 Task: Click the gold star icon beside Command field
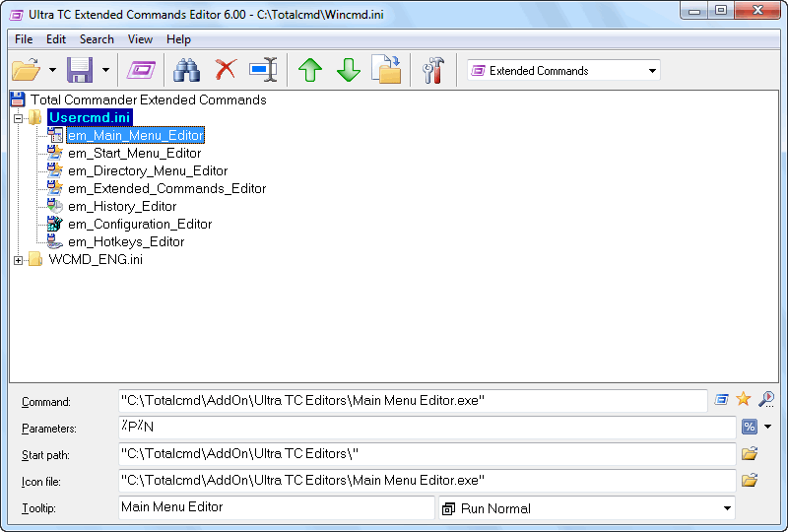click(744, 399)
